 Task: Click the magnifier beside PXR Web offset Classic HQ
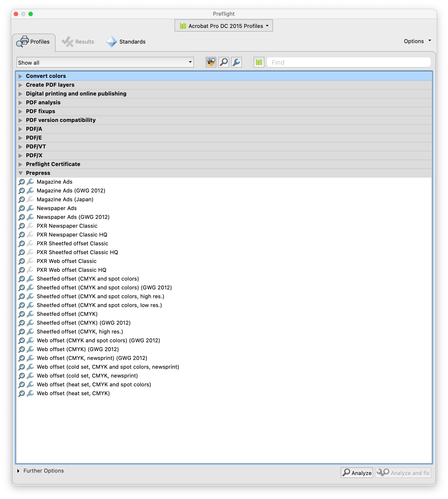(x=22, y=270)
